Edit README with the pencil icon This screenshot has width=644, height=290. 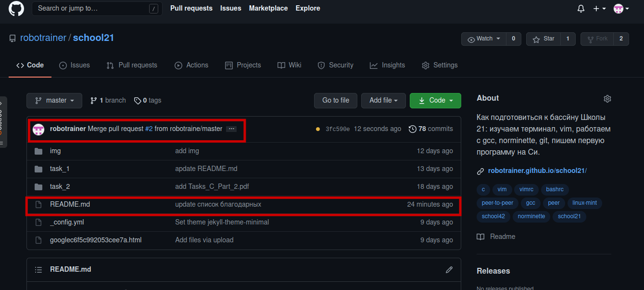point(449,270)
